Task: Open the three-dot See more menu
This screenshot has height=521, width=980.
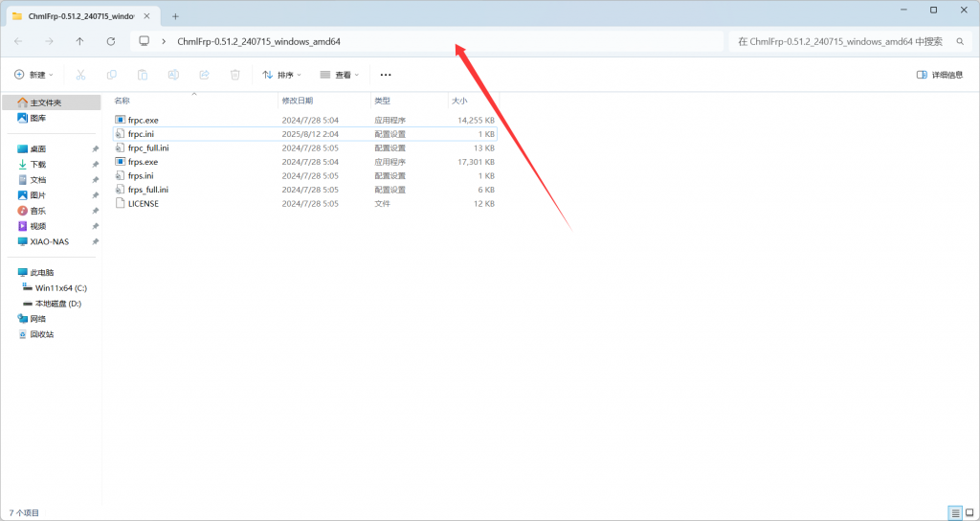Action: click(x=386, y=75)
